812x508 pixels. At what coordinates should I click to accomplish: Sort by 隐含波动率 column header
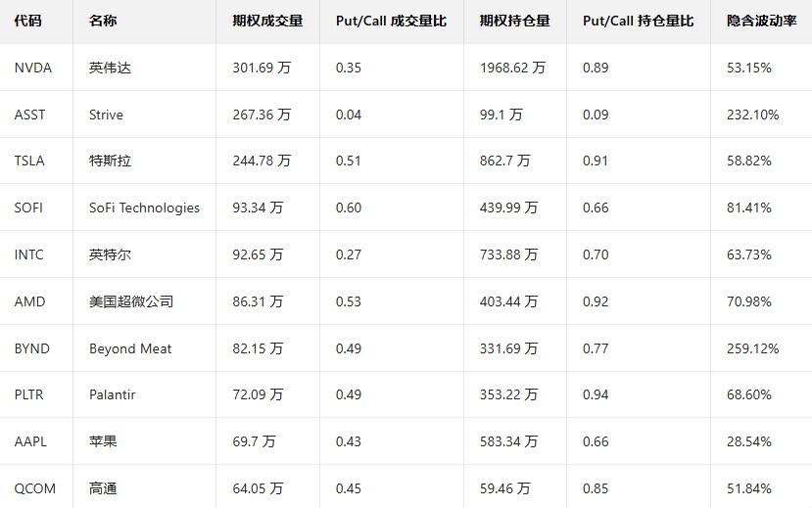pos(761,21)
